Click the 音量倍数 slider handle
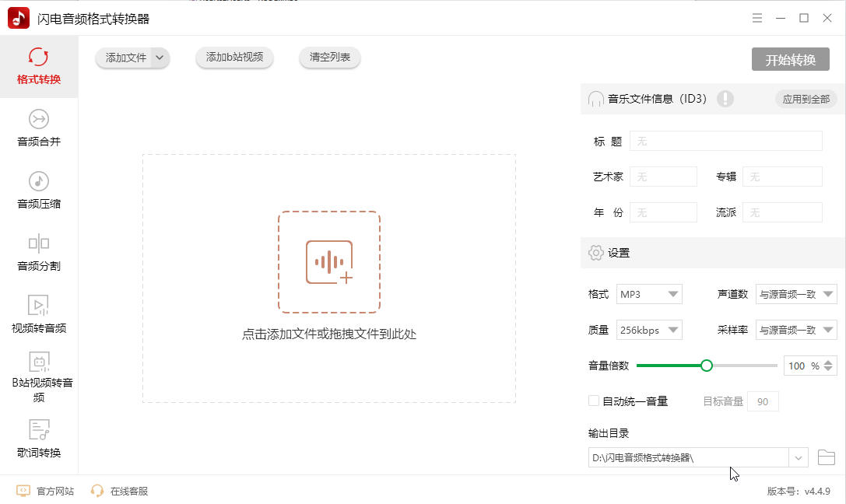Screen dimensions: 846x504 pyautogui.click(x=706, y=366)
